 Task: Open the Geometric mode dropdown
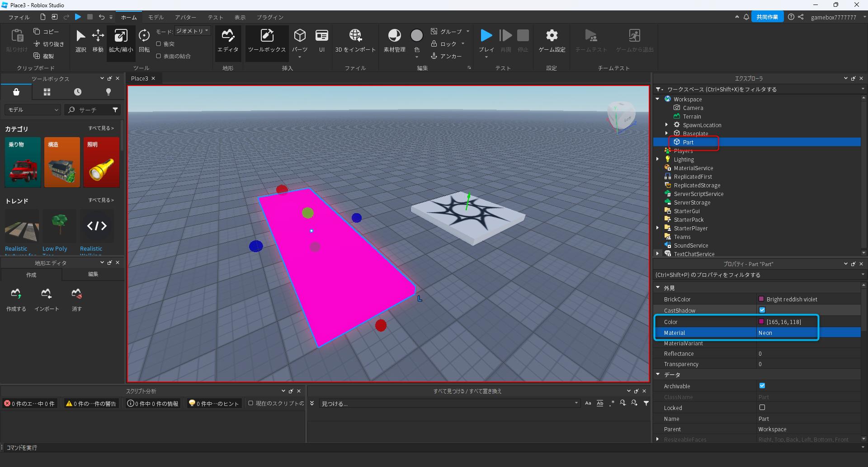193,31
